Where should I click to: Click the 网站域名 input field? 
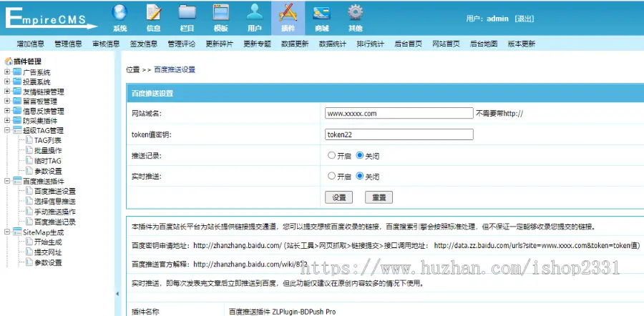tap(399, 113)
